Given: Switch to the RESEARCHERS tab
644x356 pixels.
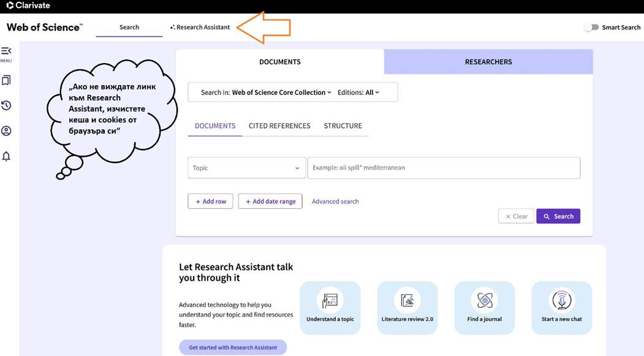Looking at the screenshot, I should point(488,62).
